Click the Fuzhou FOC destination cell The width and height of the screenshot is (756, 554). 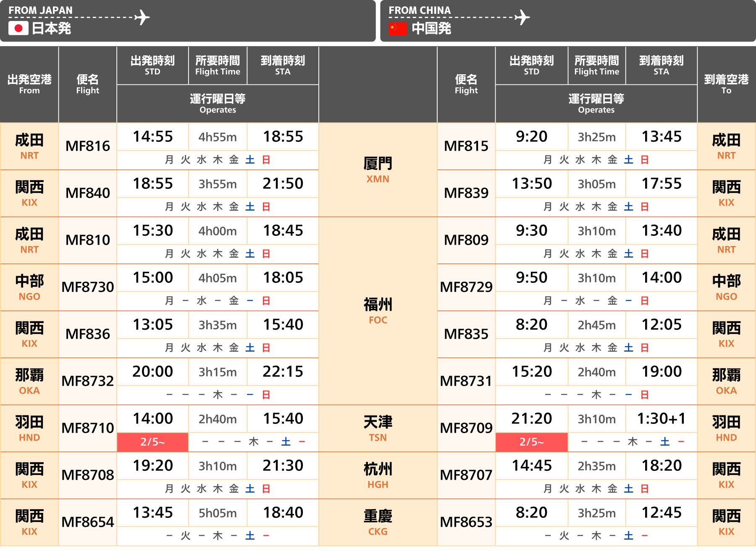tap(378, 311)
